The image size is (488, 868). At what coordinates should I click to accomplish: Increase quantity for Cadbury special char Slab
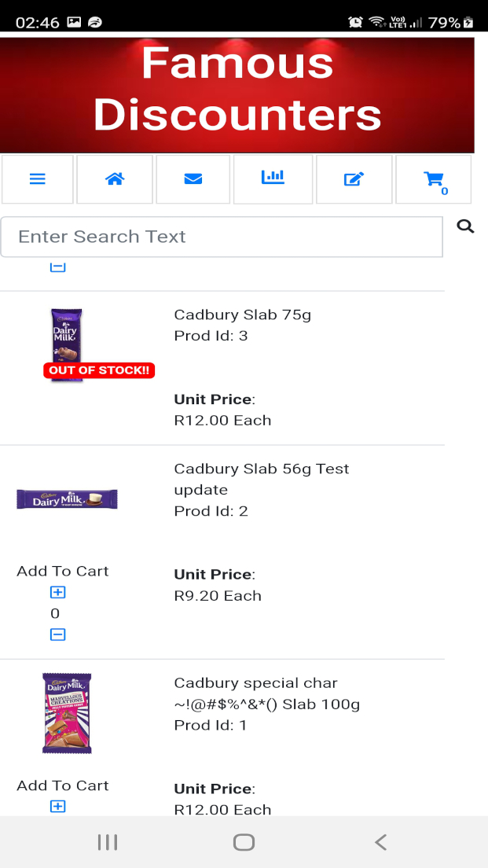coord(57,806)
